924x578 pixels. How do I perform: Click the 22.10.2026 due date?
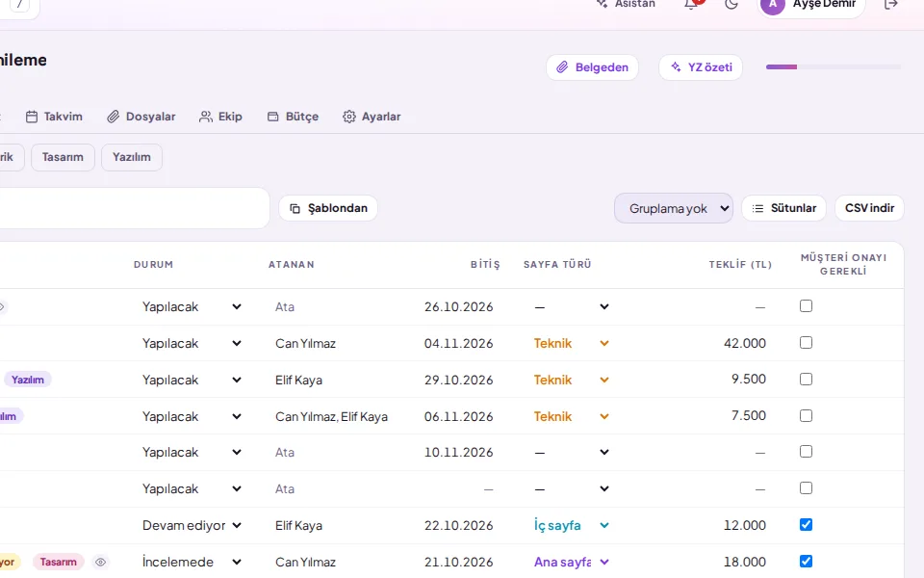click(458, 526)
